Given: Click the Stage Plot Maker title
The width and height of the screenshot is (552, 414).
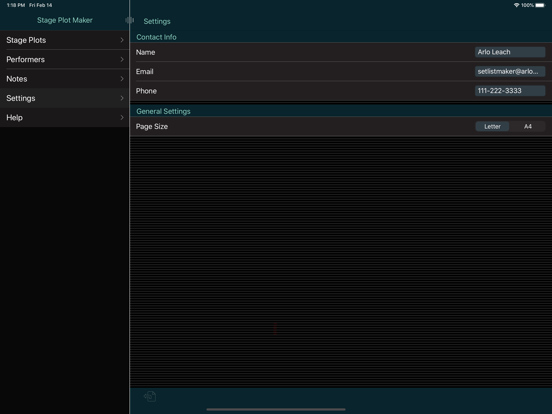Looking at the screenshot, I should (65, 20).
